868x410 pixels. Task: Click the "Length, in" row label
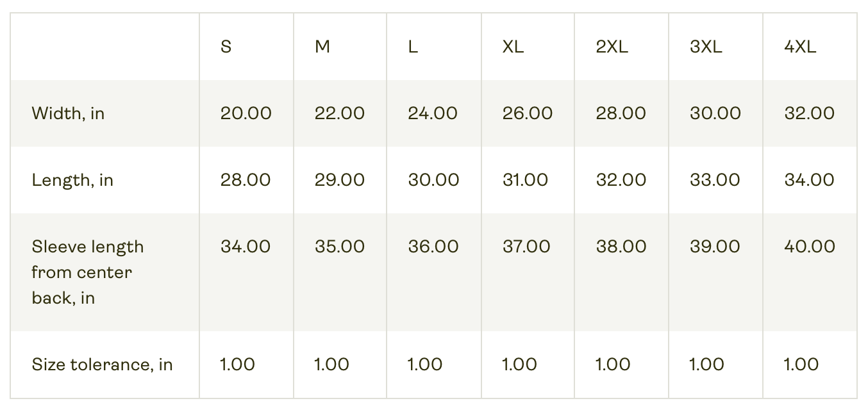pyautogui.click(x=72, y=180)
